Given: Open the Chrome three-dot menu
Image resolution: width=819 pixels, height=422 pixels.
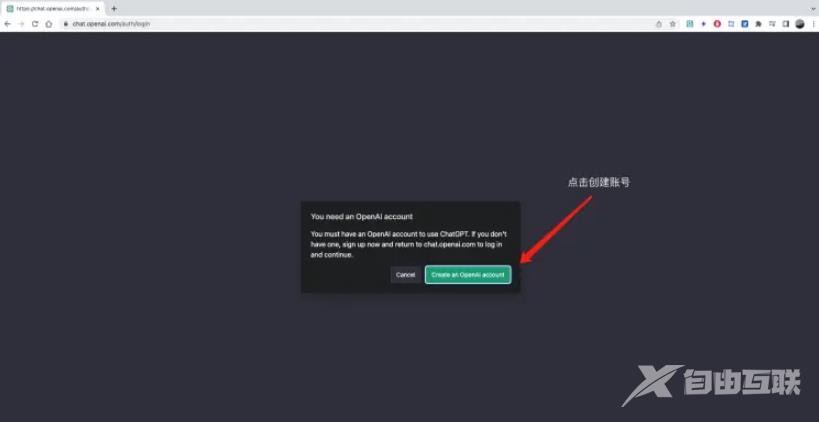Looking at the screenshot, I should (813, 24).
